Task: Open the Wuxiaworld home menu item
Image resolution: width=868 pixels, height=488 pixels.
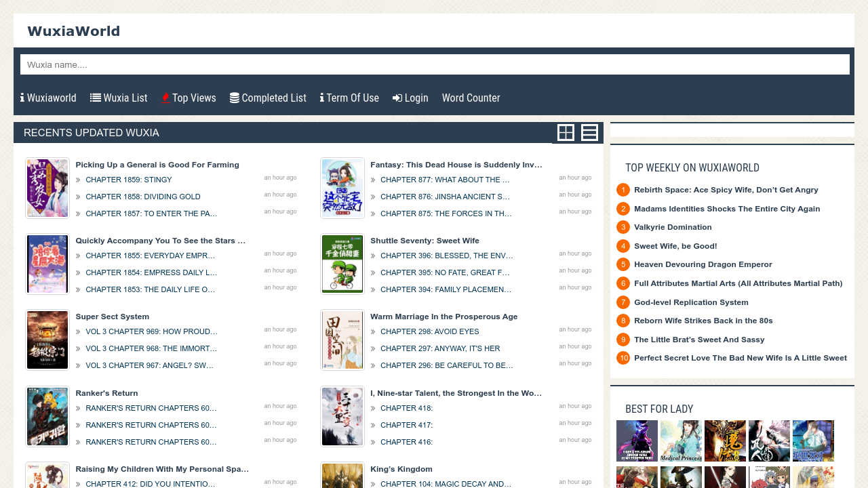Action: (x=48, y=98)
